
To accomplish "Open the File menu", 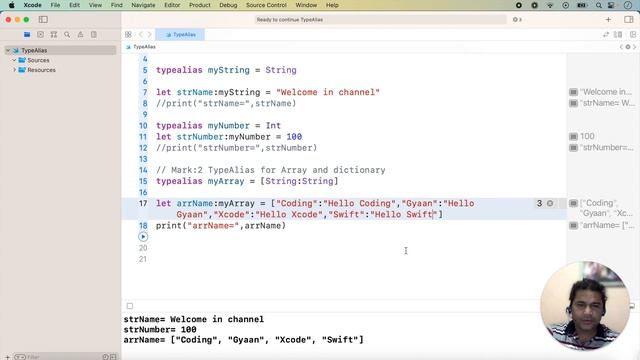I will [x=55, y=5].
